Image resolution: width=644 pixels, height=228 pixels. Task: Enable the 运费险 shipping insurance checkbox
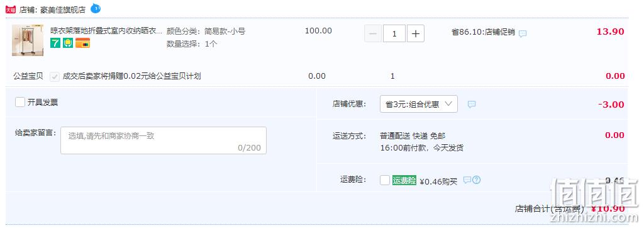(x=385, y=180)
